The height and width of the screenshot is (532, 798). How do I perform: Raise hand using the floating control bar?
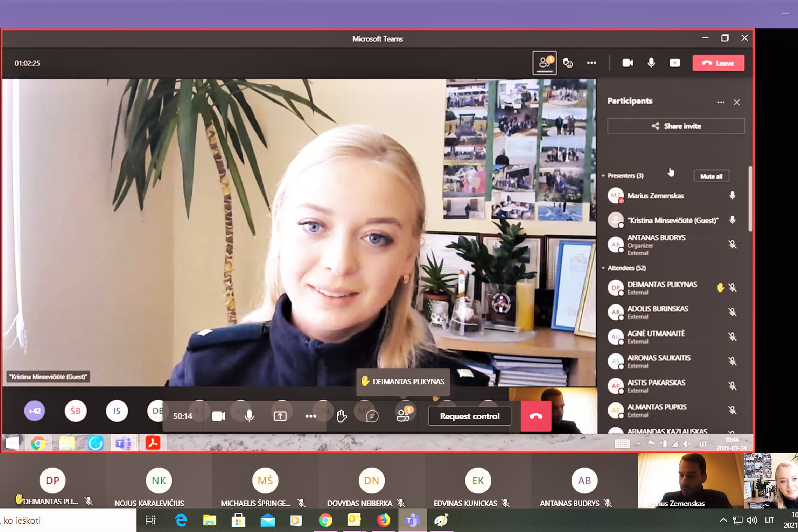pos(341,416)
